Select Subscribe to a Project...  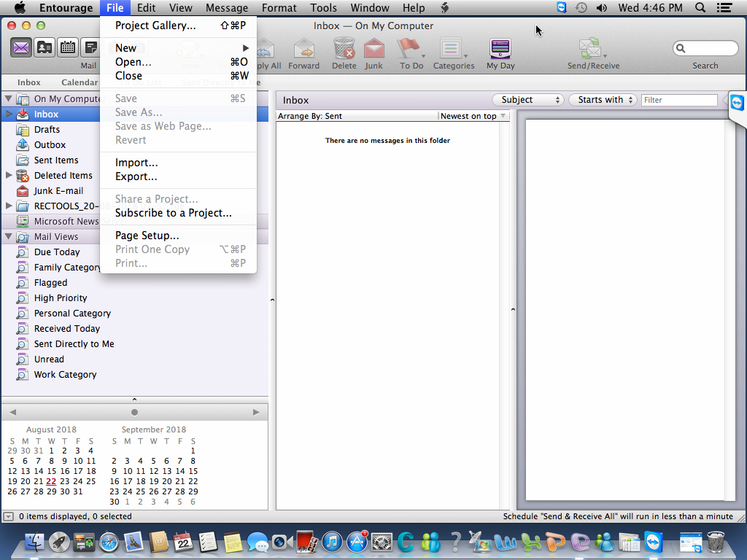click(179, 213)
